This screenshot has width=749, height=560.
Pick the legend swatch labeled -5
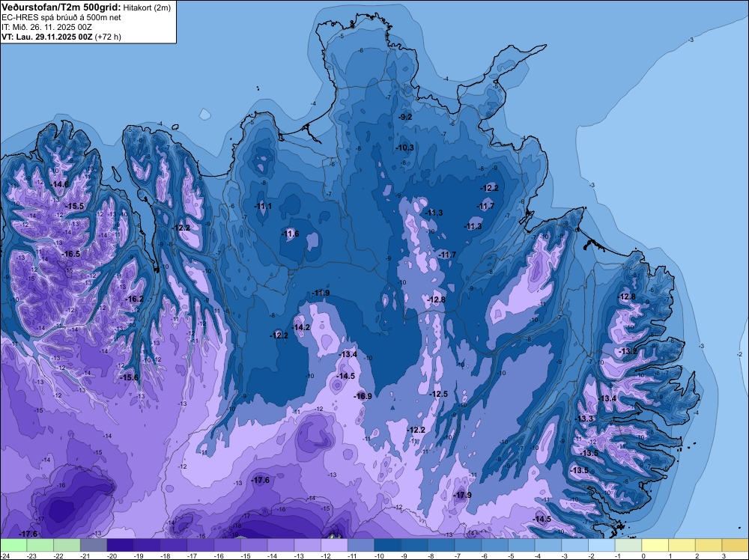click(521, 545)
